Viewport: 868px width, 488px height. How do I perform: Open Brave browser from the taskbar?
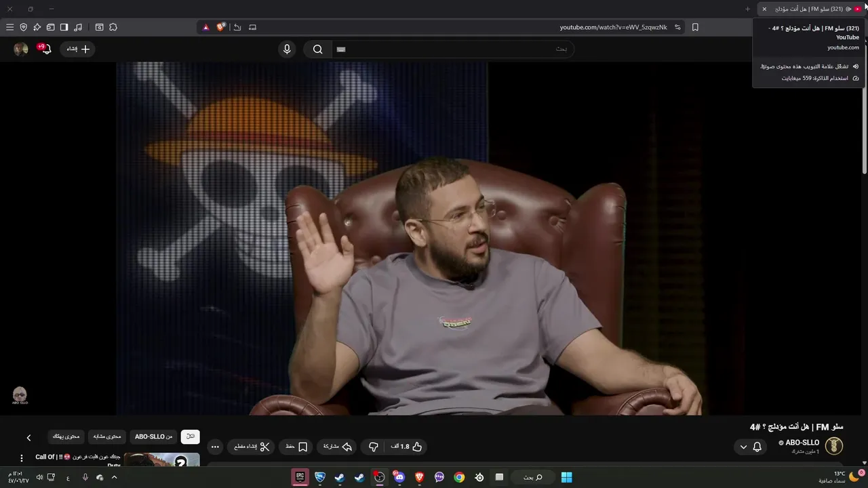pyautogui.click(x=419, y=477)
